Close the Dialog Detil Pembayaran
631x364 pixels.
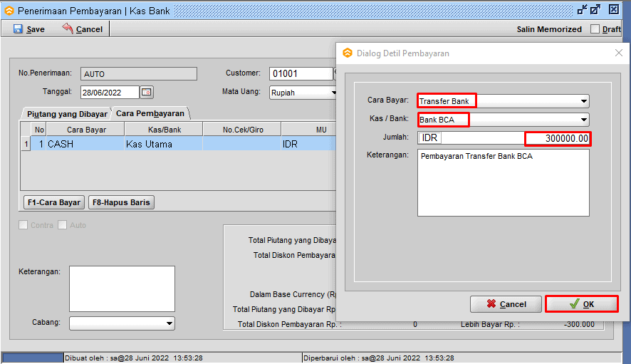tap(619, 53)
